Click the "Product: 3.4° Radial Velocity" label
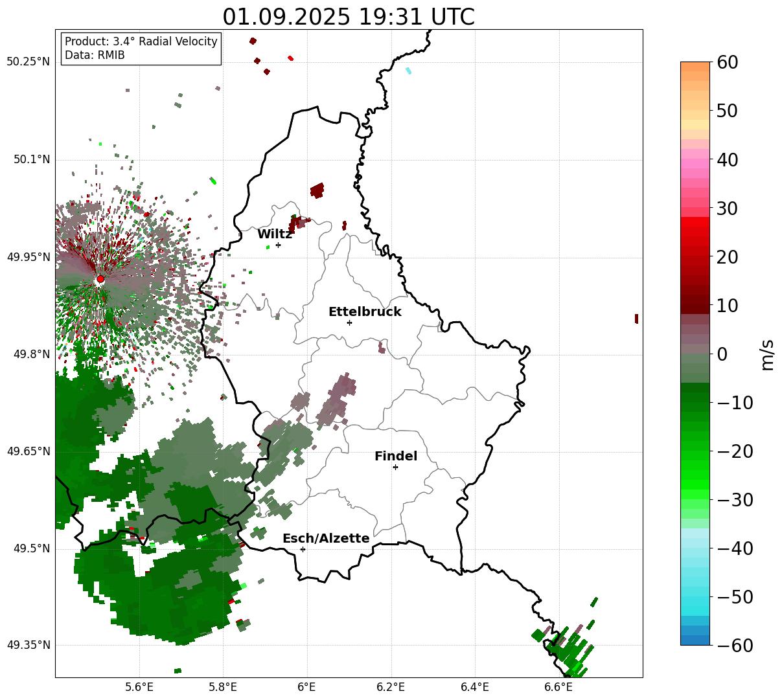 pyautogui.click(x=141, y=41)
